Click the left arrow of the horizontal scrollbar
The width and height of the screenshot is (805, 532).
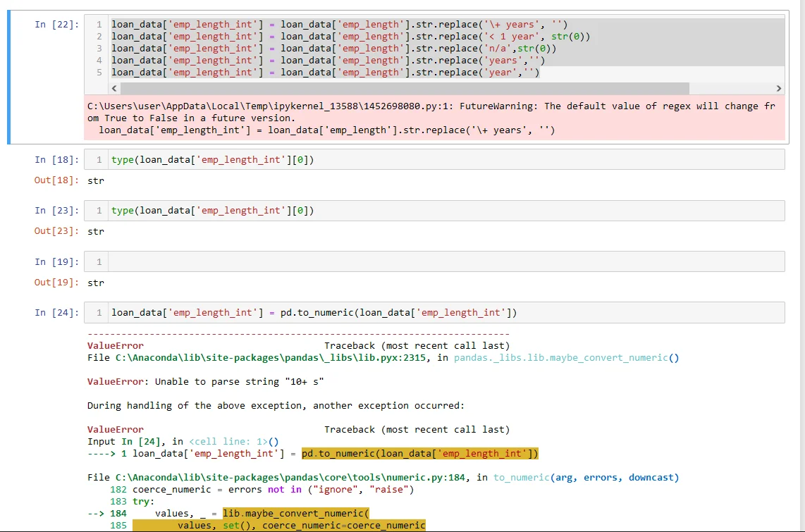pos(114,88)
